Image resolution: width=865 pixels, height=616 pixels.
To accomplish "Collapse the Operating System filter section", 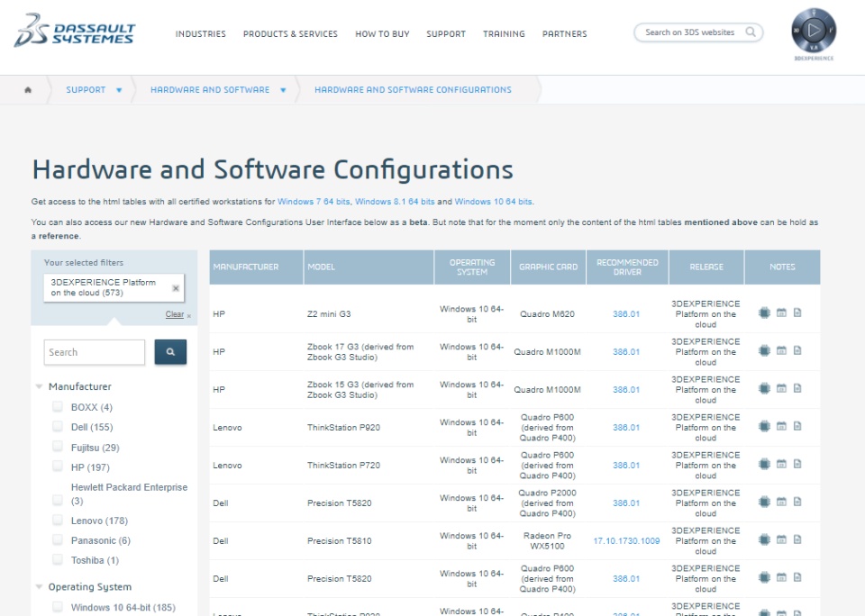I will 39,587.
